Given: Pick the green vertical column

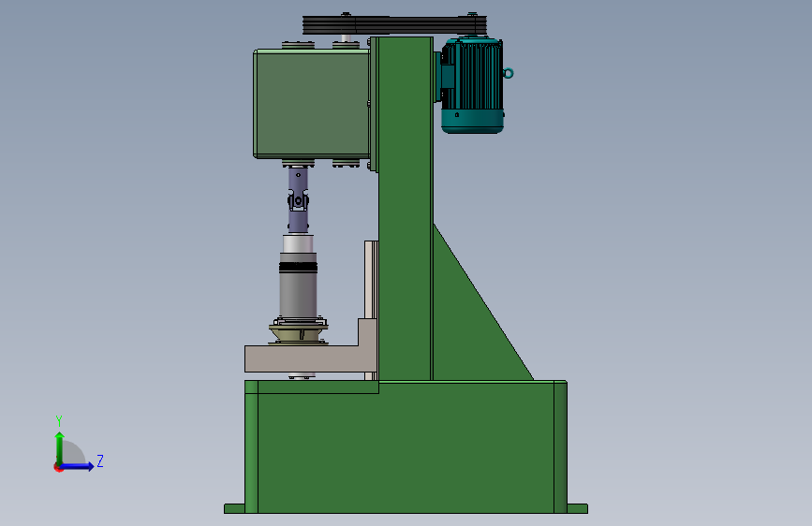Looking at the screenshot, I should click(x=405, y=207).
